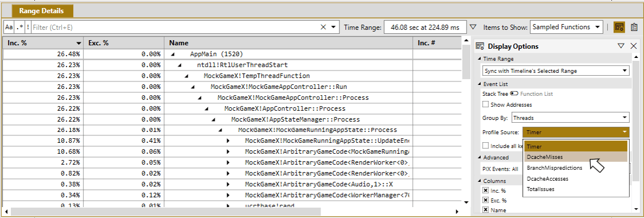Collapse the ntdll!RtlUserThreadStart node

point(180,65)
